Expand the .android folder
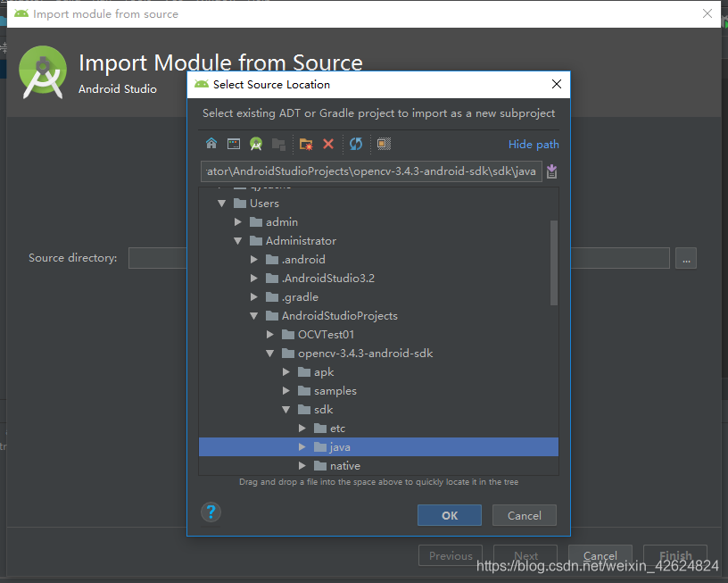This screenshot has width=728, height=583. [x=254, y=259]
